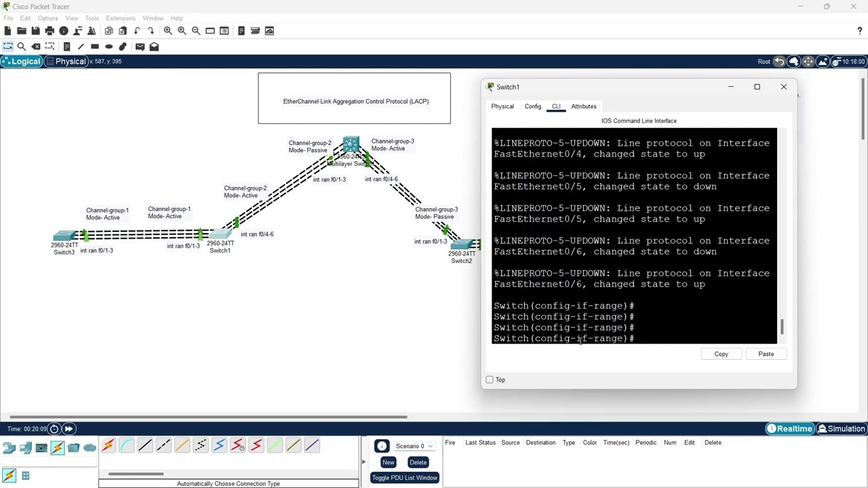Open the Options menu

[47, 18]
